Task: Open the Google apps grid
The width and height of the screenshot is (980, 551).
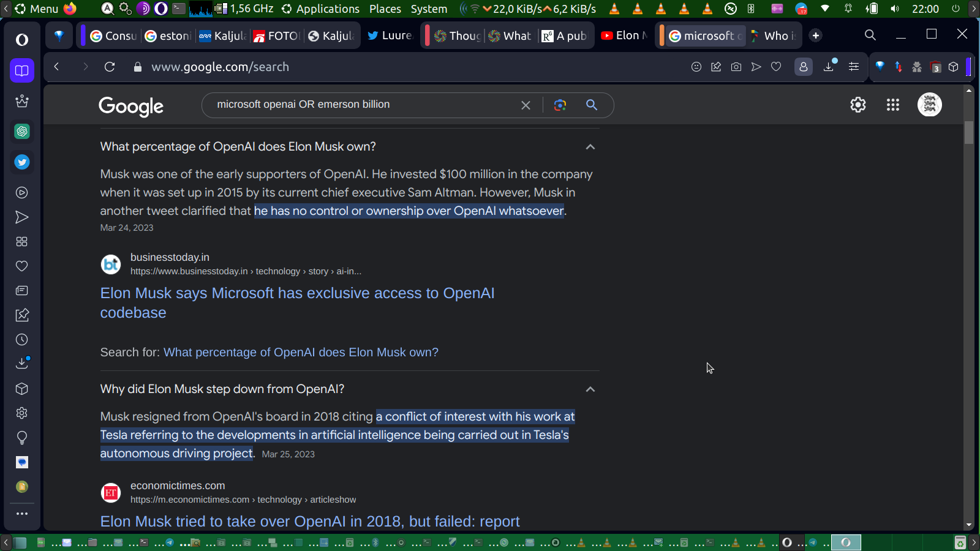Action: pyautogui.click(x=893, y=105)
